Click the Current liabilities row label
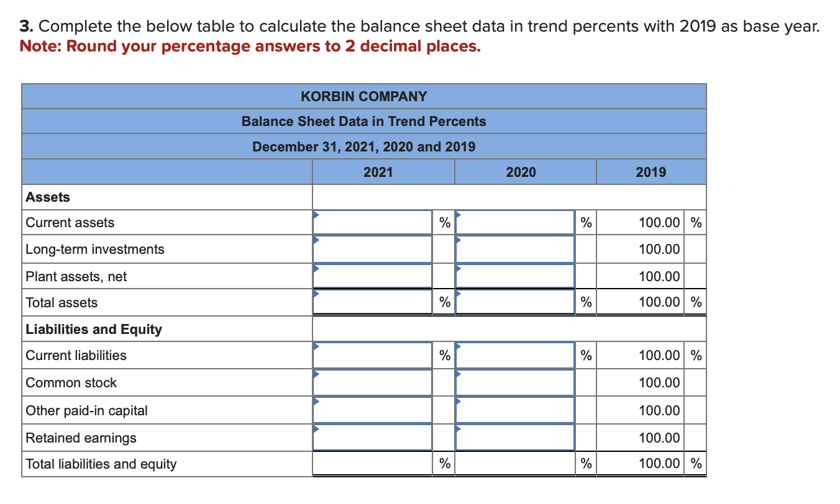840x504 pixels. point(76,356)
